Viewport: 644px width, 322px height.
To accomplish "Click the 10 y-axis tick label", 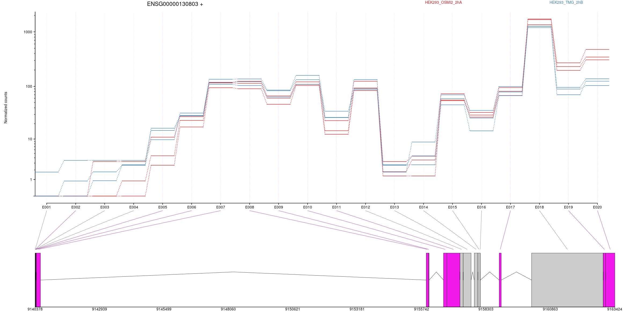I will (30, 139).
